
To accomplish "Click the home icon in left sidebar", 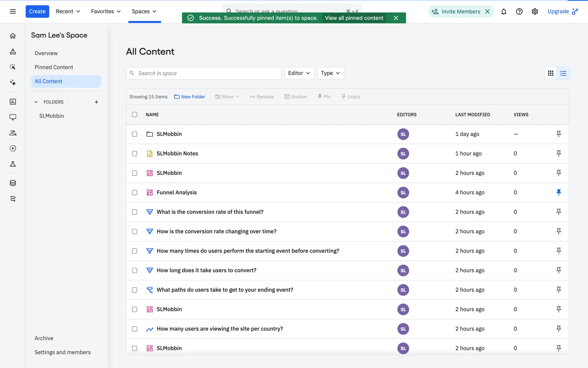I will click(x=13, y=36).
